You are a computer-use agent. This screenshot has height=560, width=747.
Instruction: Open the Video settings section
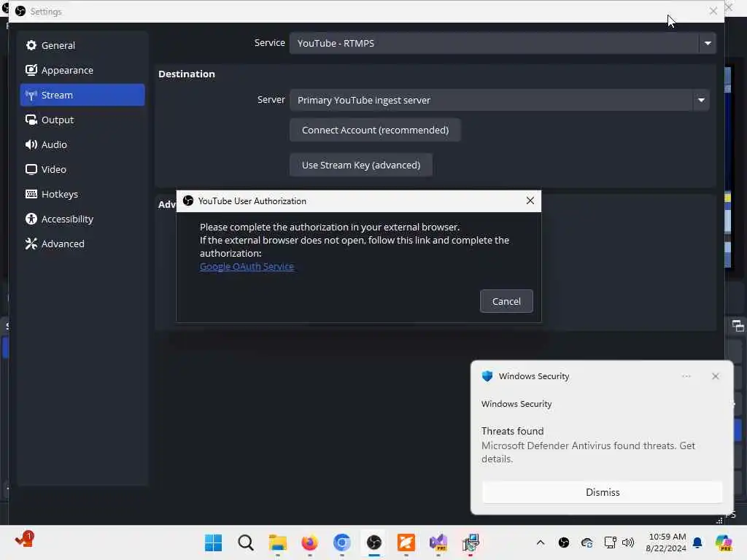coord(82,169)
